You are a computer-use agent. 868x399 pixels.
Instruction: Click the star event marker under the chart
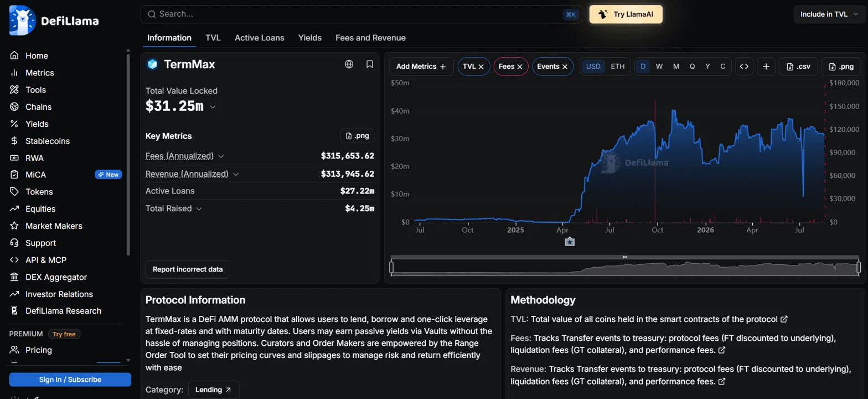coord(570,242)
